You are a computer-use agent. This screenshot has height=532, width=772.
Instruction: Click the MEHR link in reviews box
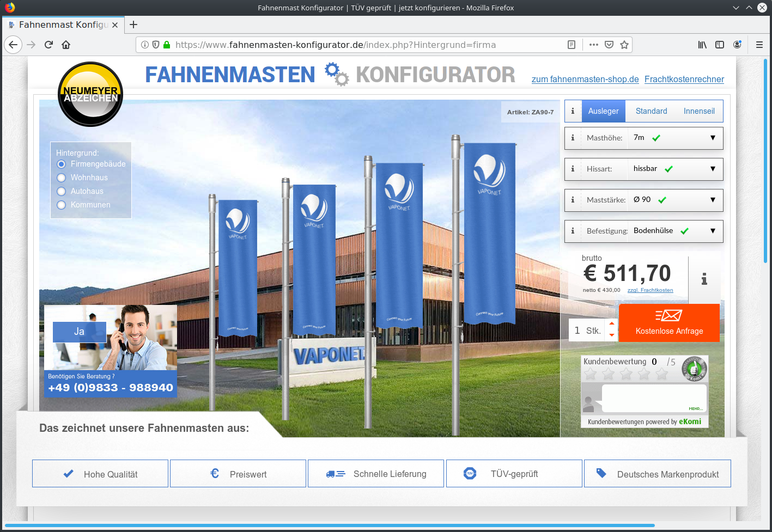(x=696, y=408)
